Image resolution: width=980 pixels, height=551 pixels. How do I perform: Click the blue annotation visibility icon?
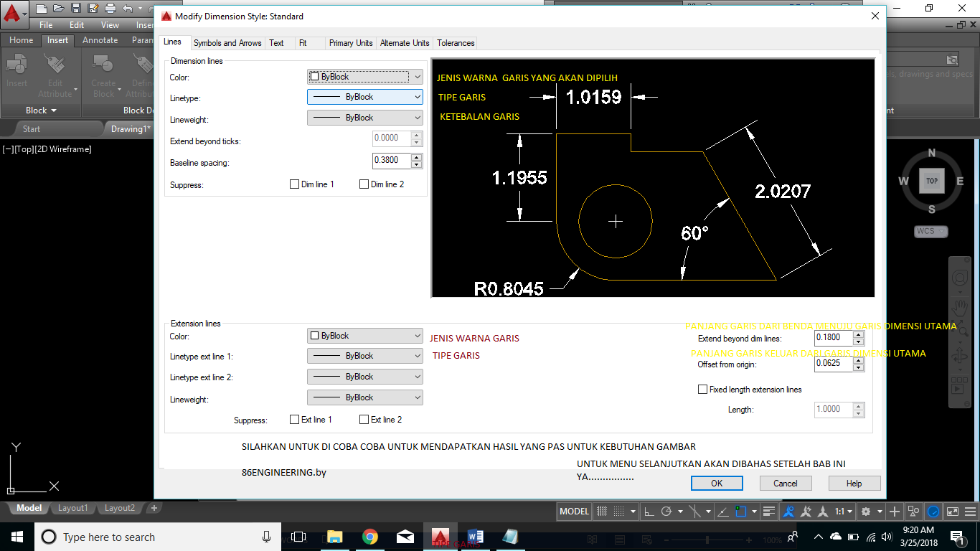coord(789,512)
